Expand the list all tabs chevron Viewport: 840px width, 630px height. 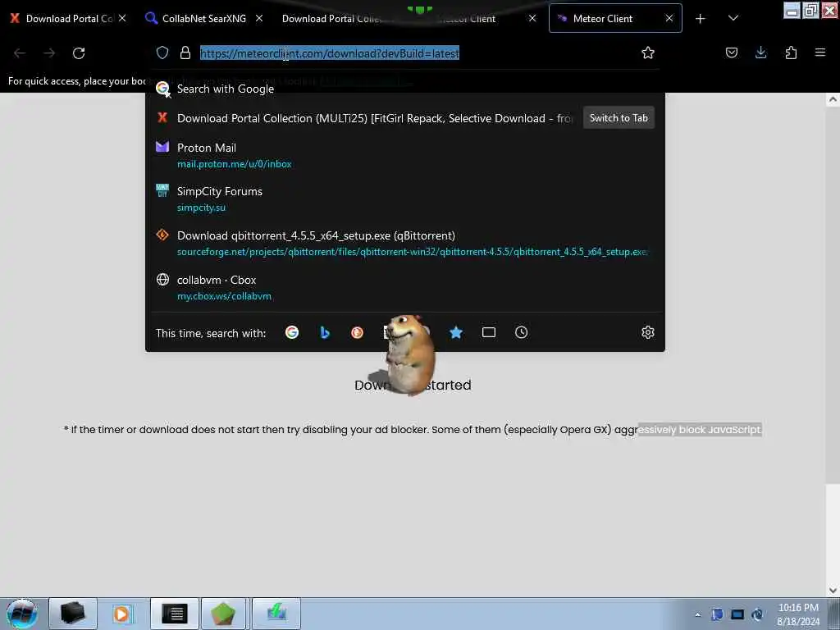pos(733,18)
